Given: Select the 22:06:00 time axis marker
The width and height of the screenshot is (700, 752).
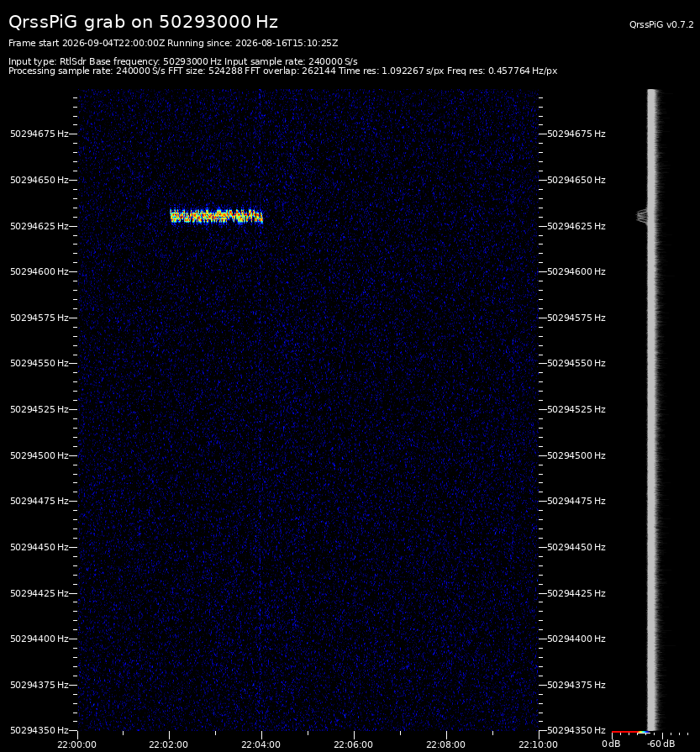Looking at the screenshot, I should click(x=353, y=744).
